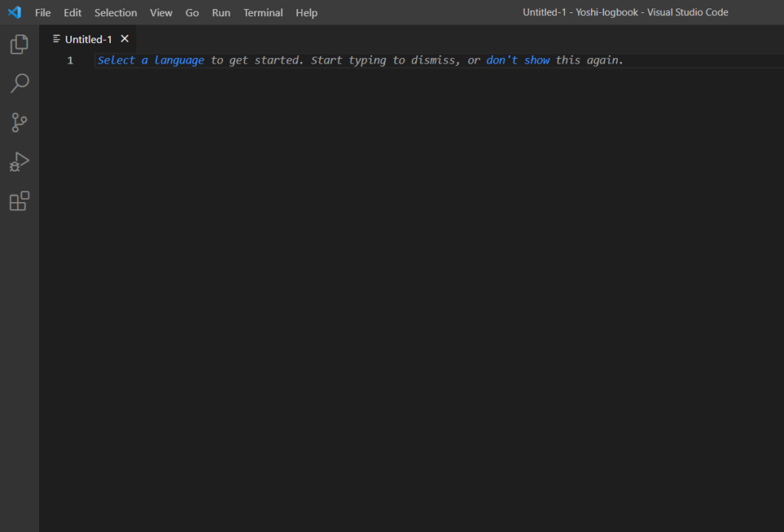Click the "Select a language" link
This screenshot has width=784, height=532.
pos(151,60)
